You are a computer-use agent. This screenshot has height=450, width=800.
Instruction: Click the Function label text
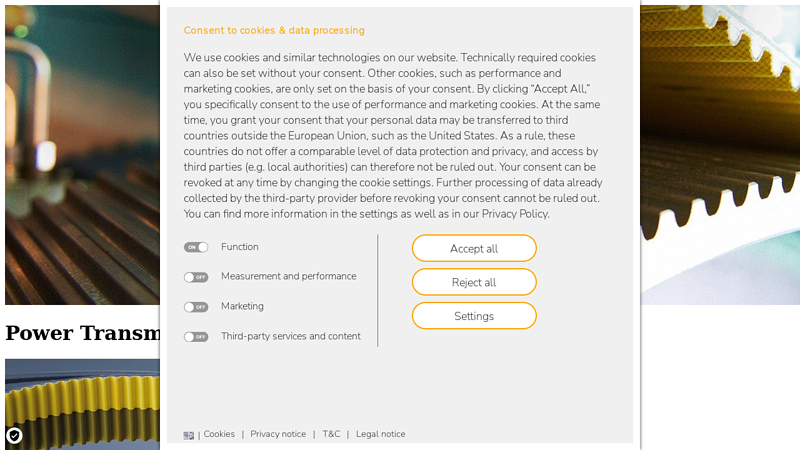[240, 247]
